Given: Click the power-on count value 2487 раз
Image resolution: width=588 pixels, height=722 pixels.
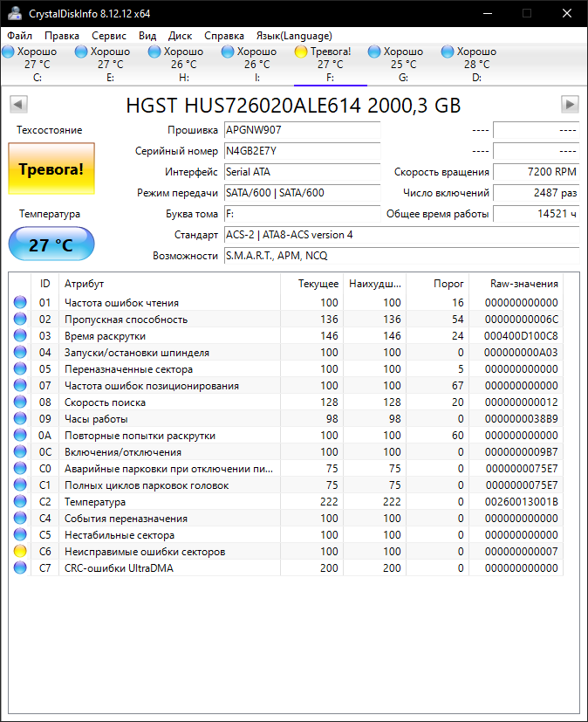Looking at the screenshot, I should click(x=536, y=193).
